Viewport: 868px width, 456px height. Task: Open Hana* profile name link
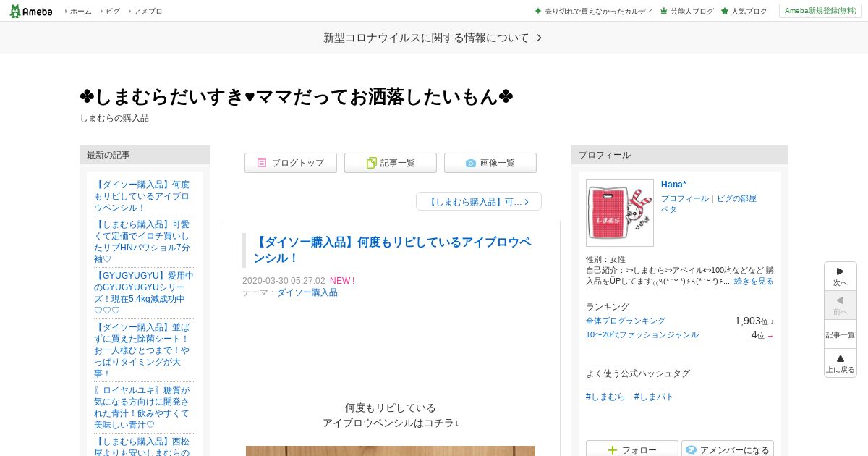pos(673,185)
